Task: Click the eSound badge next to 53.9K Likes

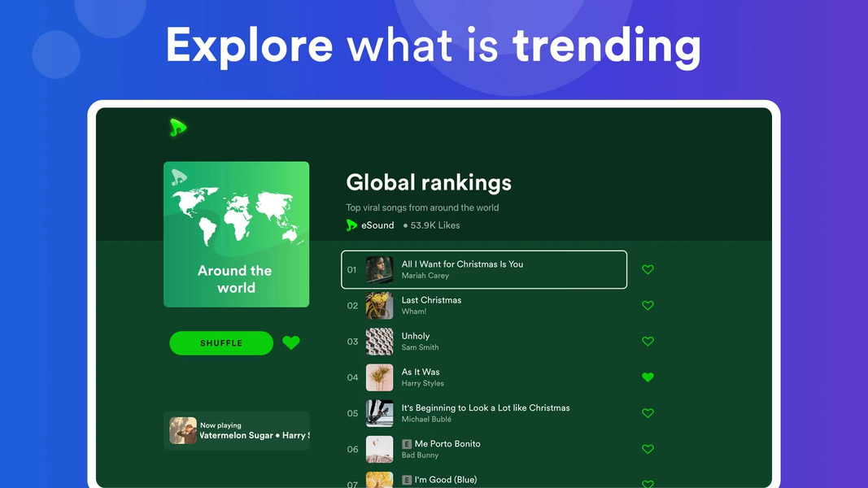Action: [351, 225]
